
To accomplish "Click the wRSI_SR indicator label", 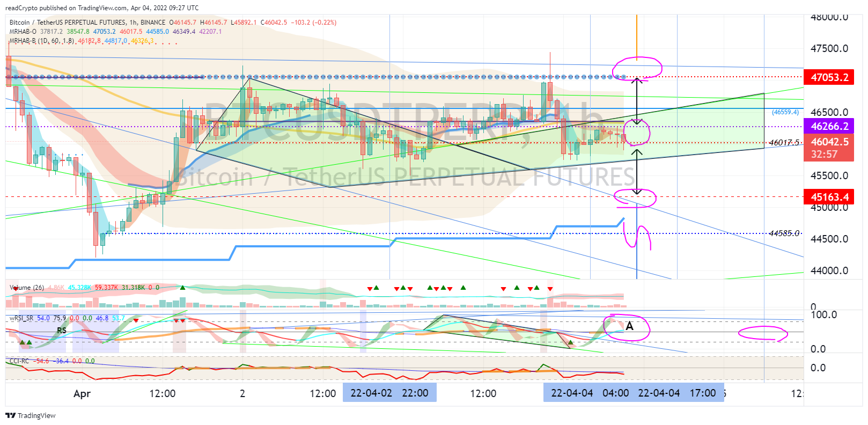I will tap(21, 318).
